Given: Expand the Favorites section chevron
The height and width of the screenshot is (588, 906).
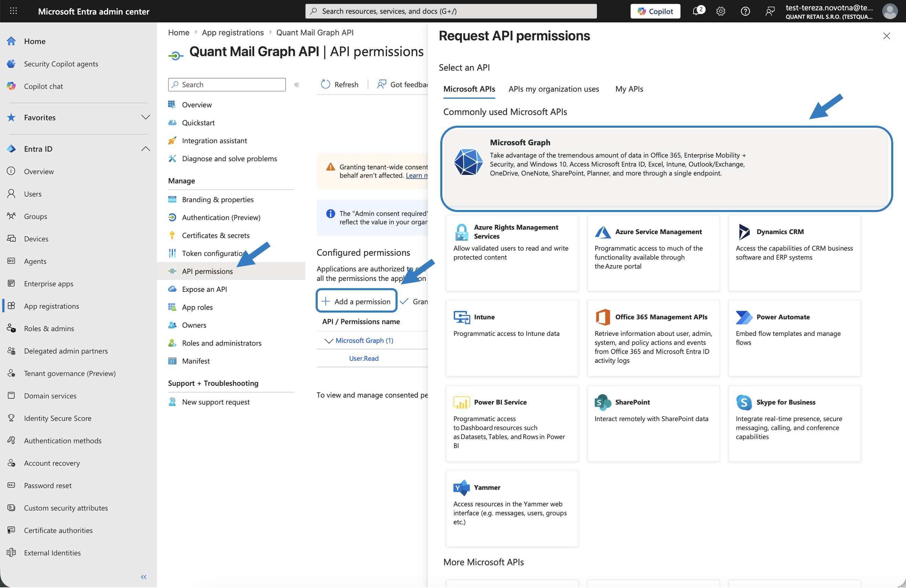Looking at the screenshot, I should click(x=146, y=117).
